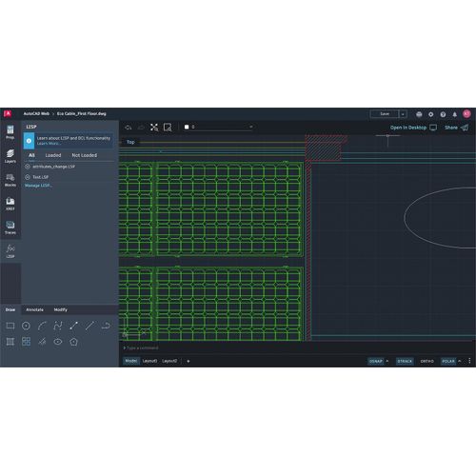Click the Learn More link

(48, 144)
